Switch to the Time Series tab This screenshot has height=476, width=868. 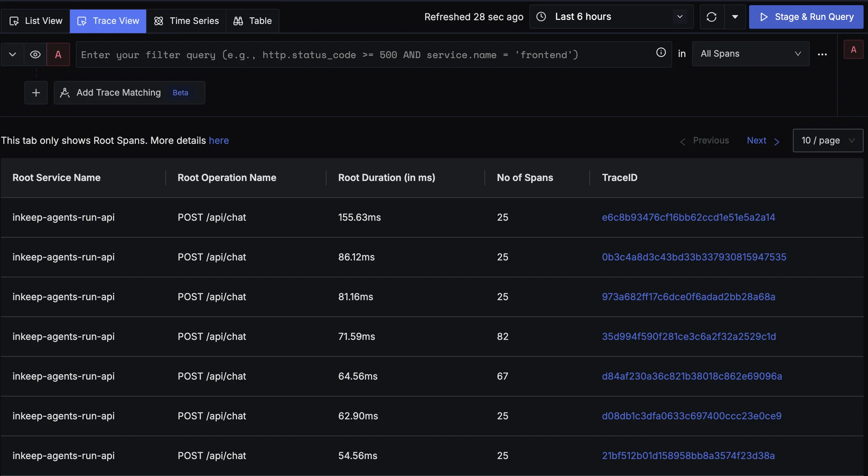coord(186,21)
